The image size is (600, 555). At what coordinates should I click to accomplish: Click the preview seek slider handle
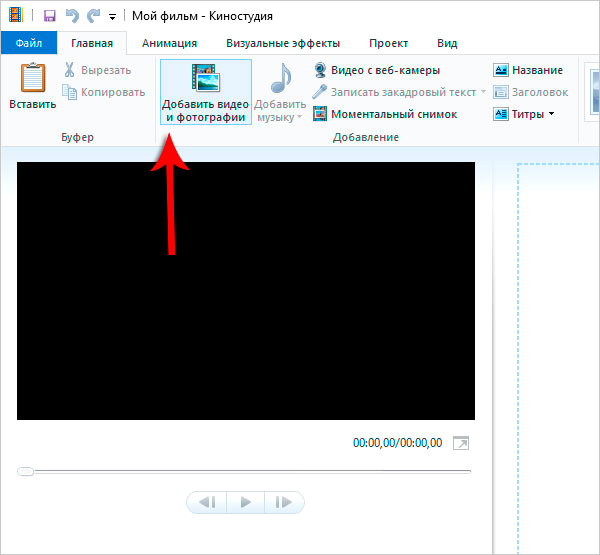tap(26, 472)
